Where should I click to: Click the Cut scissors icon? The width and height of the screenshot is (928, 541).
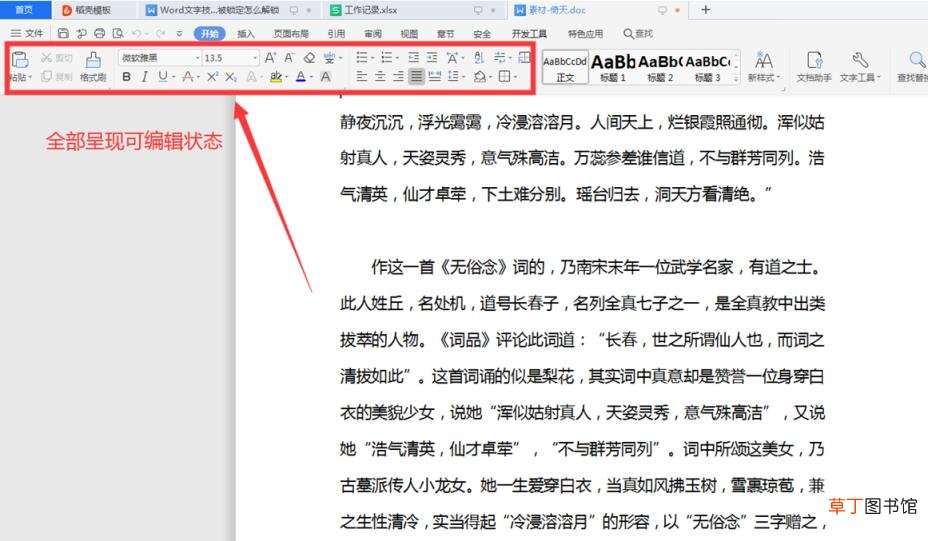tap(47, 57)
